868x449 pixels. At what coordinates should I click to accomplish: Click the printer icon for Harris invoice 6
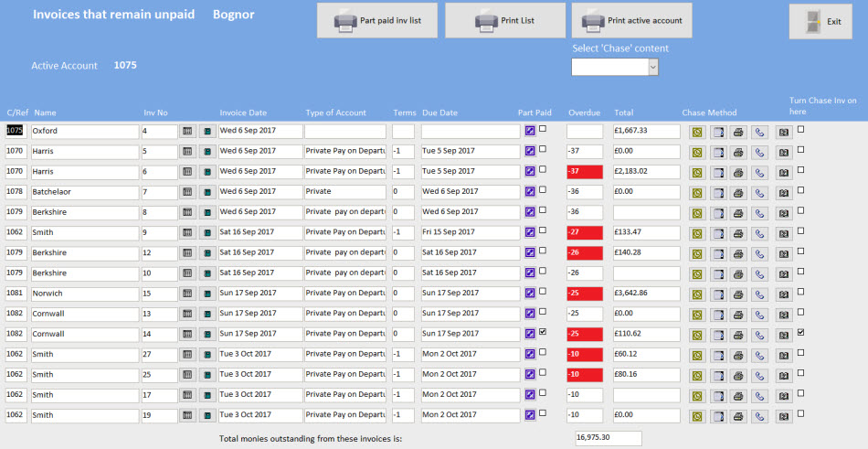(x=739, y=172)
